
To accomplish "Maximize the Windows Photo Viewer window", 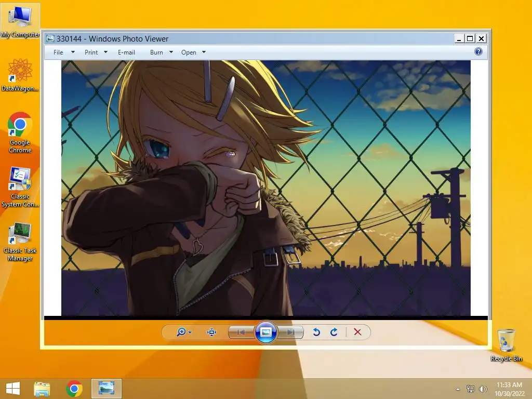I will click(x=470, y=38).
